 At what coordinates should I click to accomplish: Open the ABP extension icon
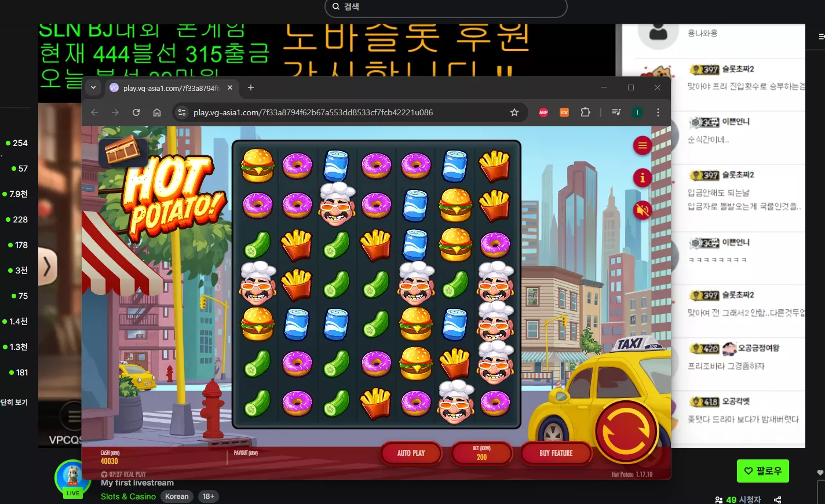(543, 112)
